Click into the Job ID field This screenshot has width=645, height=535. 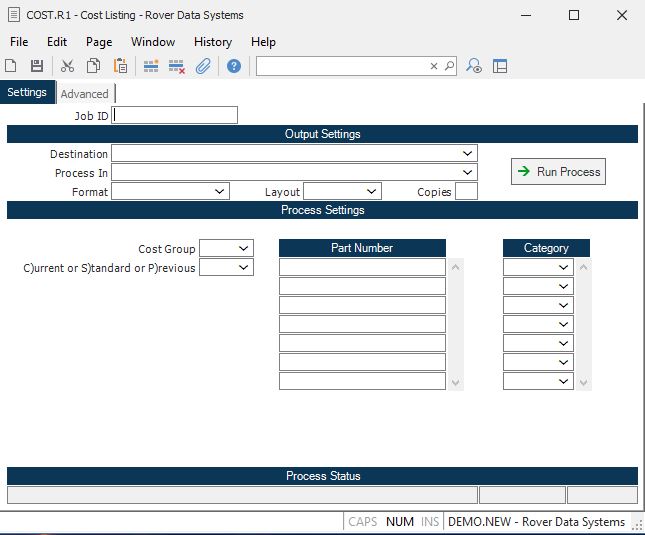pos(176,115)
